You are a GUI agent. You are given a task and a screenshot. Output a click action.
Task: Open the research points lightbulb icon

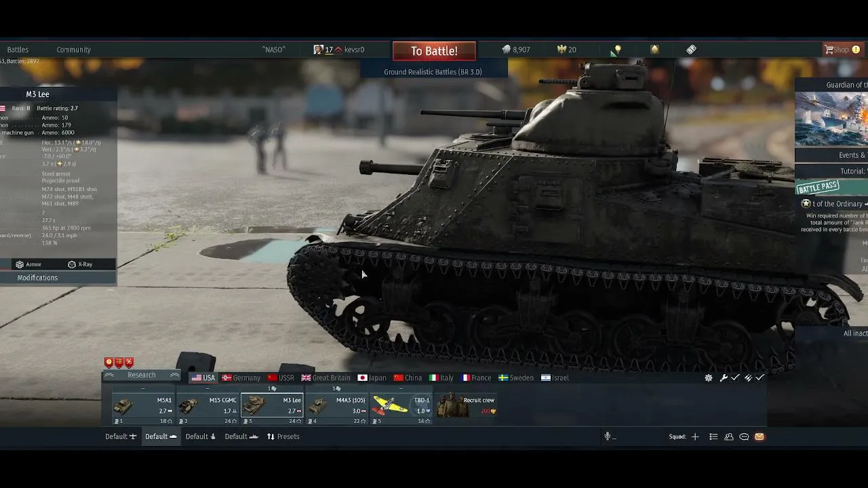point(616,49)
